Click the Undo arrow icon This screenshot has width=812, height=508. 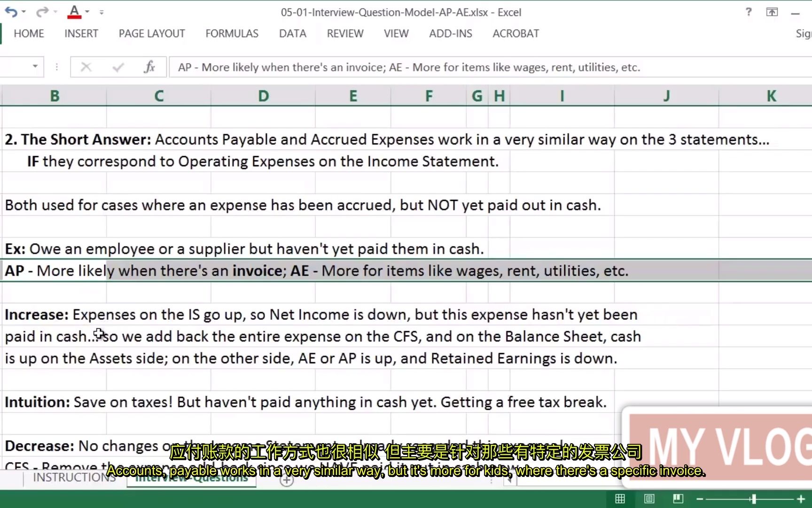click(11, 12)
